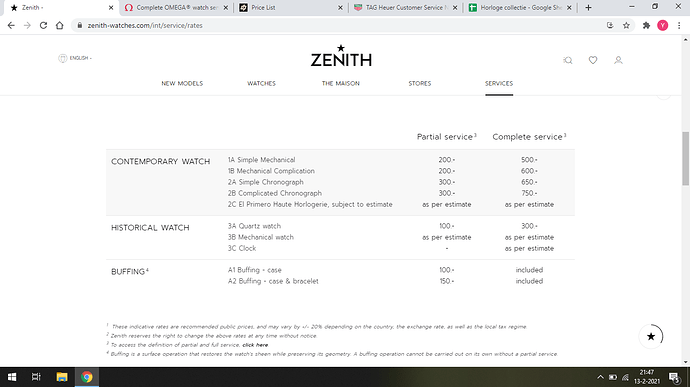Click the 'BUFFING' heading
Viewport: 690px width, 387px height.
(x=130, y=271)
